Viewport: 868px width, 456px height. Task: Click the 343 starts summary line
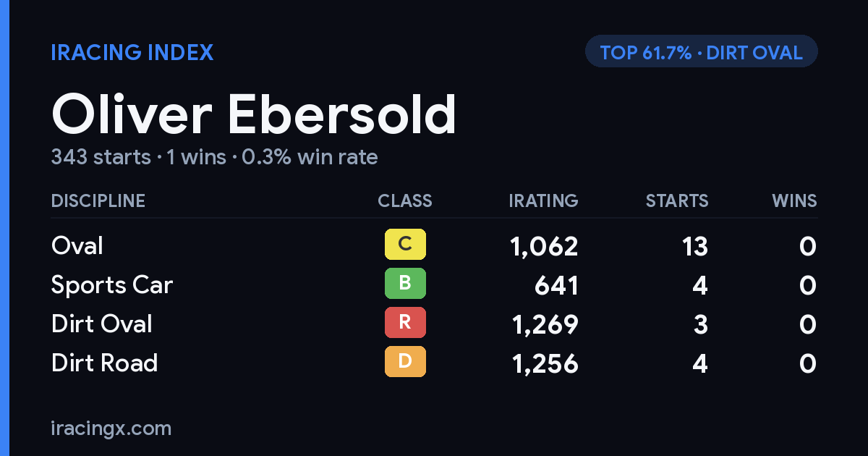coord(215,157)
